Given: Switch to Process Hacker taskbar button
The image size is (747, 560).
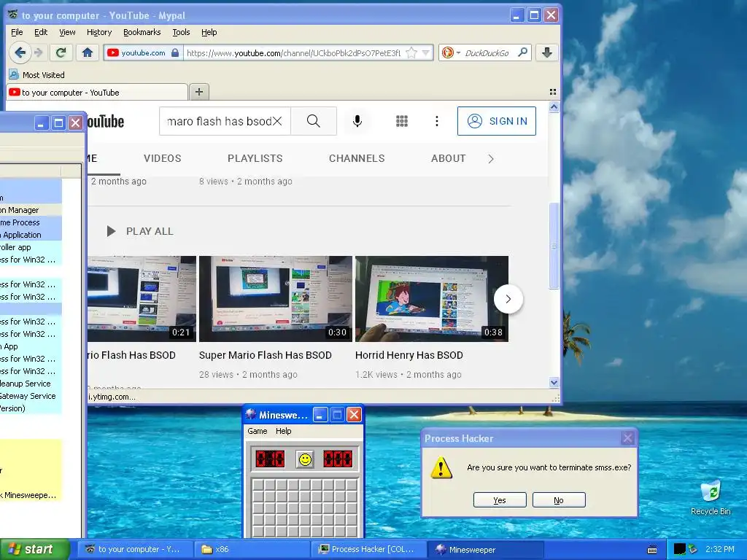Looking at the screenshot, I should [x=368, y=550].
